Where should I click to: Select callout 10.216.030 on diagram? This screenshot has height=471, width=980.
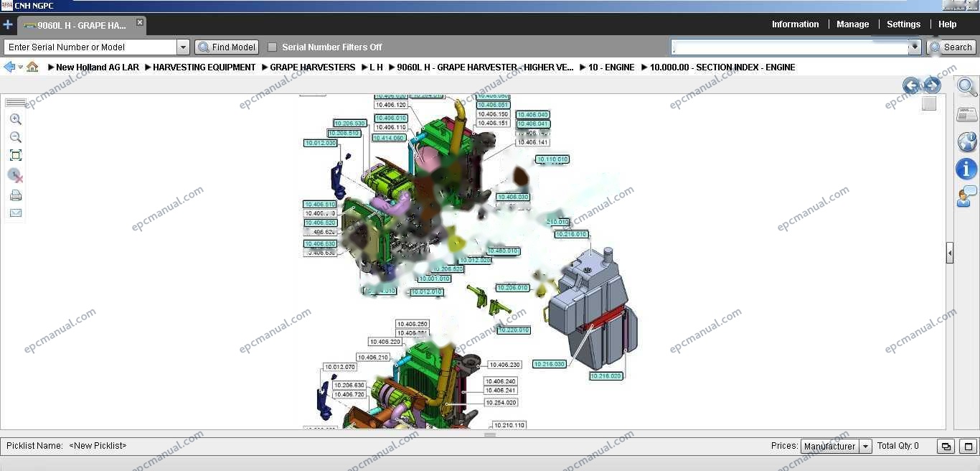pyautogui.click(x=550, y=364)
